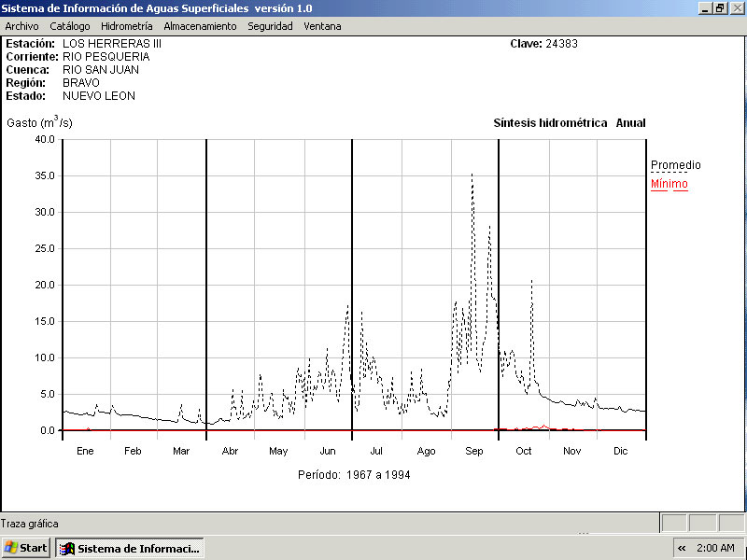Image resolution: width=747 pixels, height=560 pixels.
Task: Click the red Mínimo legend entry
Action: click(x=669, y=184)
